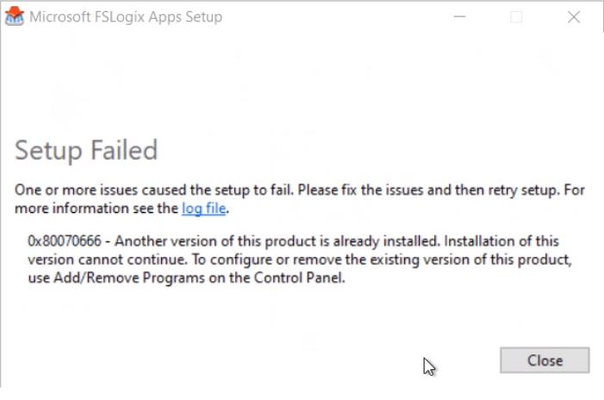Screen dimensions: 604x400
Task: Click the blank area above Setup Failed
Action: (300, 85)
